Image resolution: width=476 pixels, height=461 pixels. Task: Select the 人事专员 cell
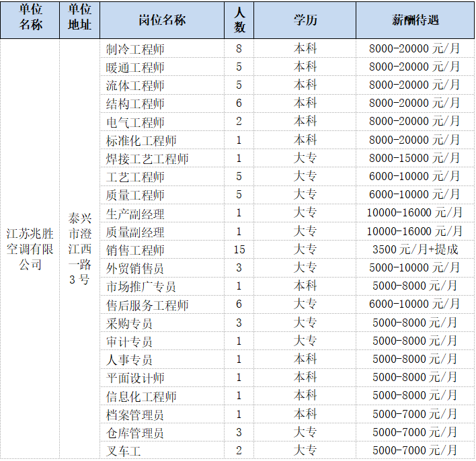pyautogui.click(x=162, y=359)
